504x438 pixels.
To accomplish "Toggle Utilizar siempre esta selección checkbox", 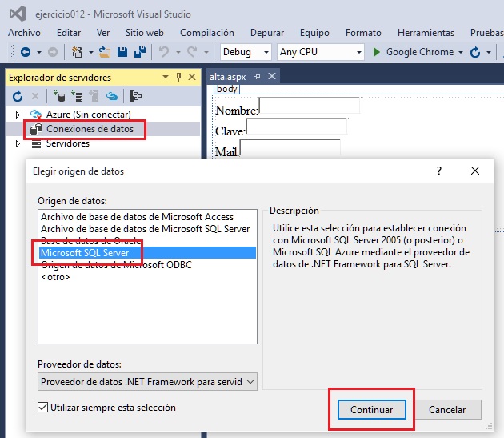I will click(x=42, y=408).
